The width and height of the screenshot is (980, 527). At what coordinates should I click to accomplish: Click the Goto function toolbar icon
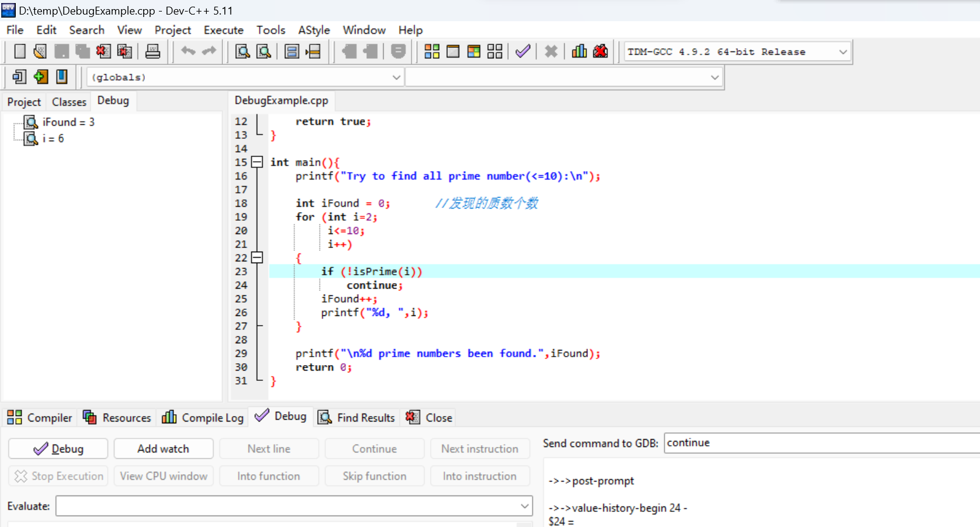coord(292,52)
